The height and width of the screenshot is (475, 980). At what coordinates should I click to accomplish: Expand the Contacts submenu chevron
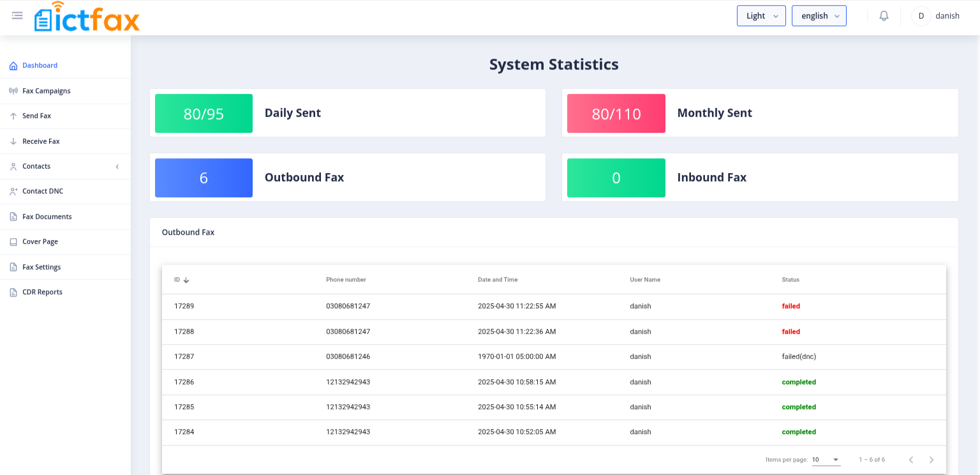[117, 167]
